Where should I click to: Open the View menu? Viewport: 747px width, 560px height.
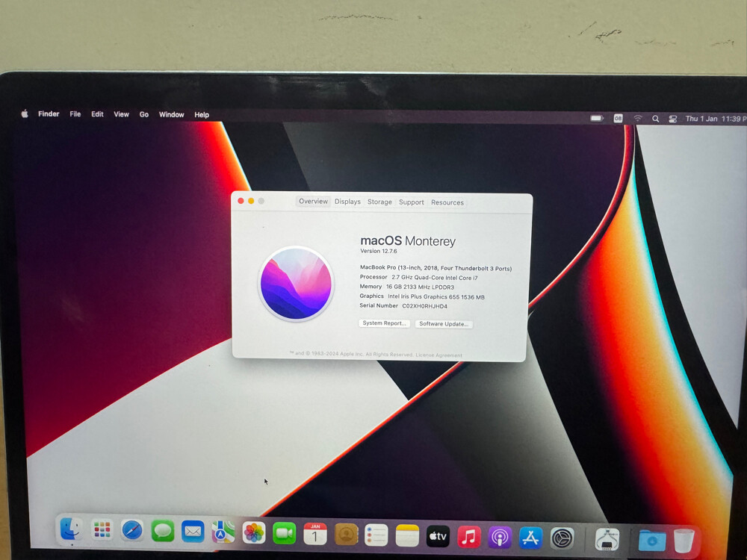coord(122,114)
